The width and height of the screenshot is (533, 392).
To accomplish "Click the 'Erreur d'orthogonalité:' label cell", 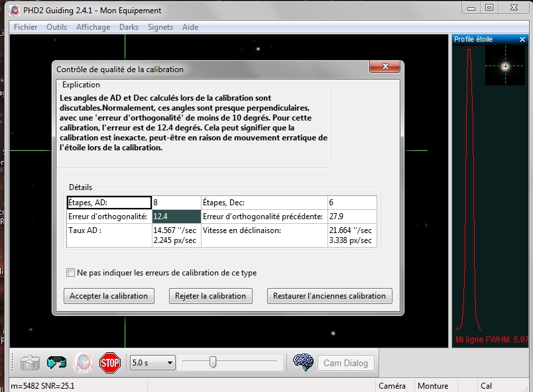I will (109, 217).
